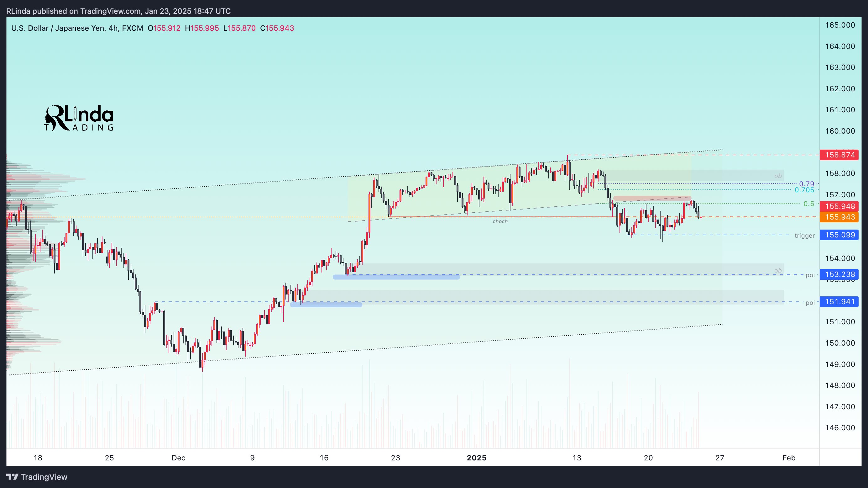Click the Low value L155.870
This screenshot has width=868, height=488.
240,28
